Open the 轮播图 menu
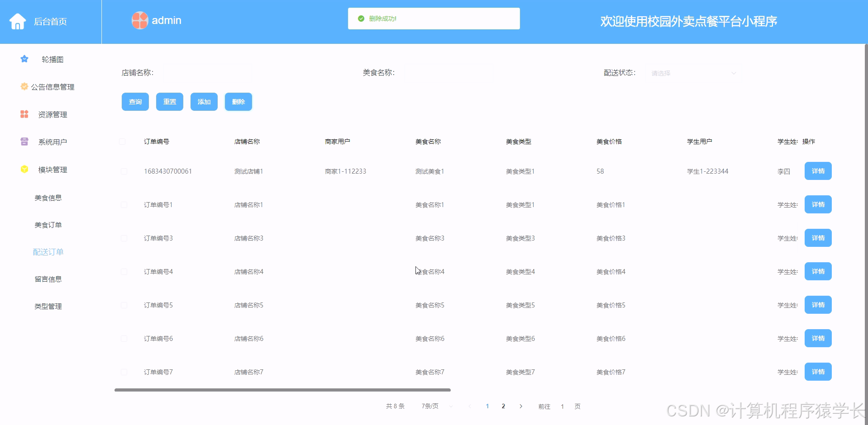 click(x=52, y=59)
